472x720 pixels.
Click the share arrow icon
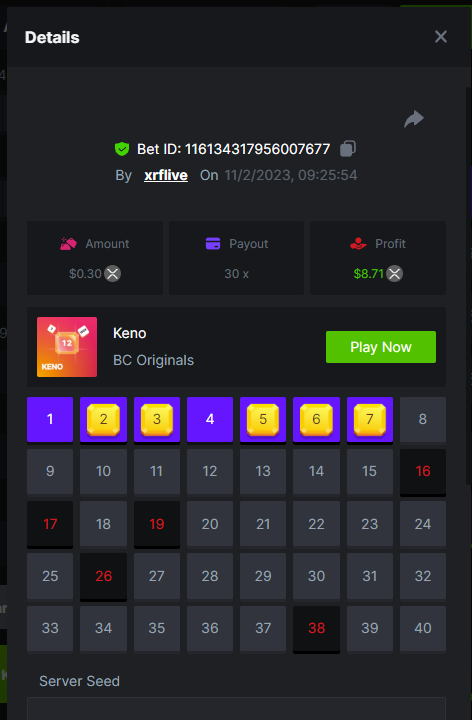click(x=414, y=119)
